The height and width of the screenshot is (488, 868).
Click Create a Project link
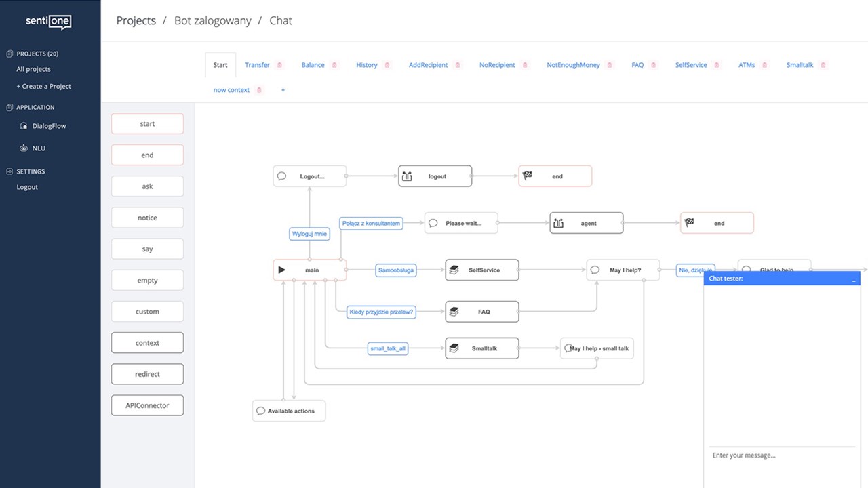(x=43, y=86)
